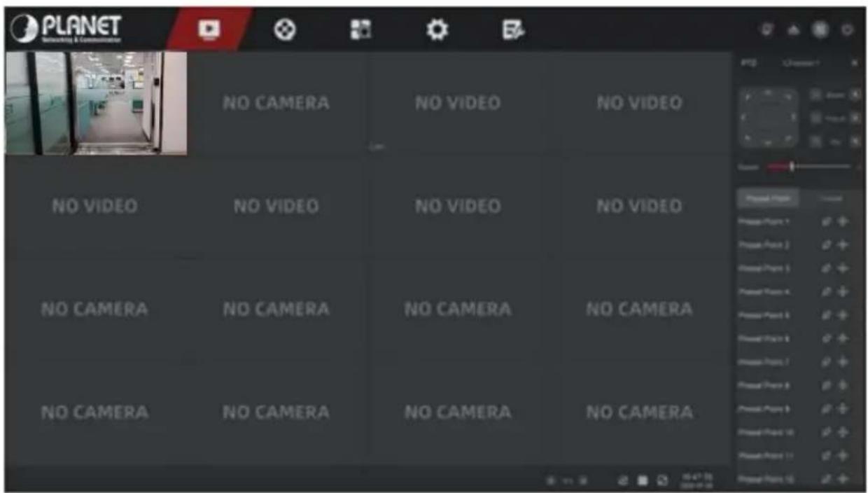868x493 pixels.
Task: Open the gear Settings tab
Action: click(x=437, y=29)
